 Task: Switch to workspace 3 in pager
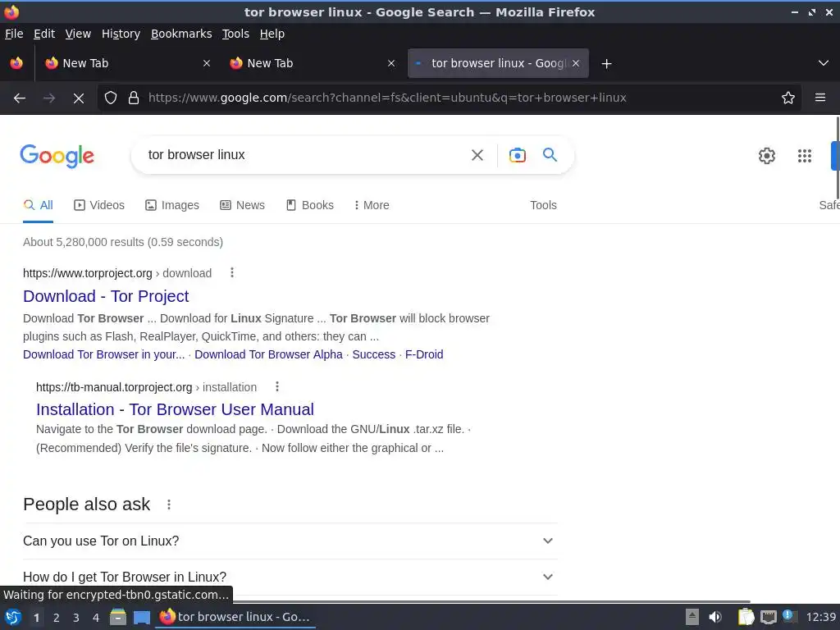(x=75, y=618)
